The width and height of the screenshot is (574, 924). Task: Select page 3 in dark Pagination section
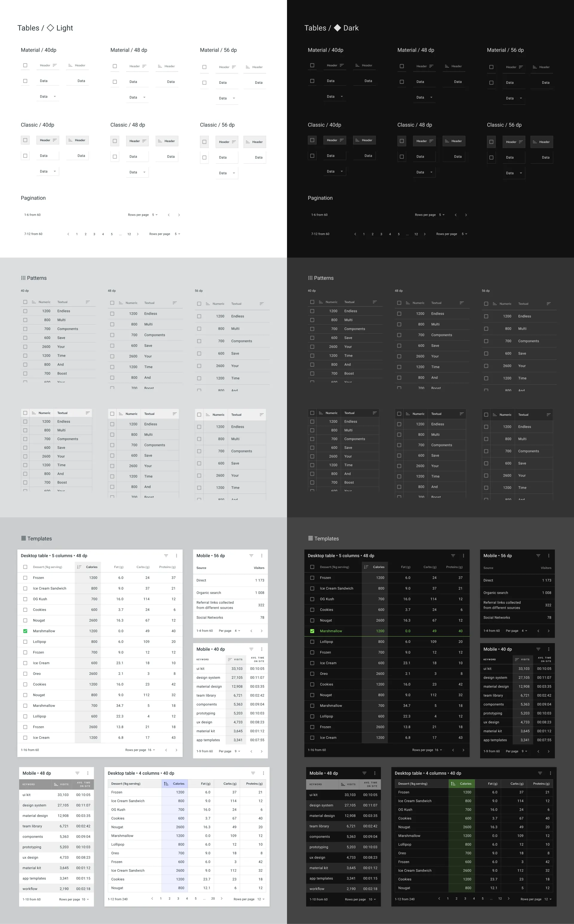[381, 234]
